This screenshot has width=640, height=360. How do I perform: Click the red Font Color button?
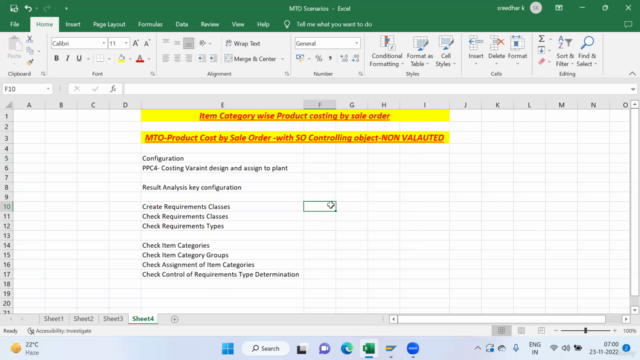[140, 59]
